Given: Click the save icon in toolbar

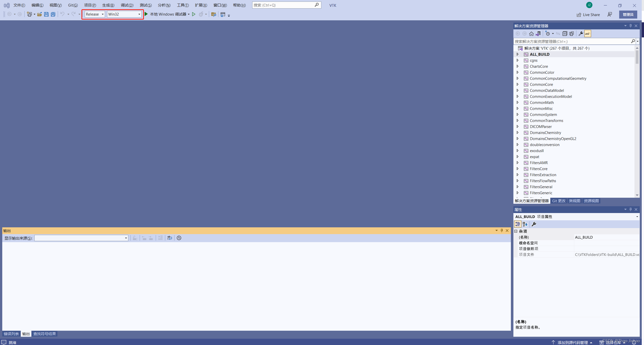Looking at the screenshot, I should 46,14.
